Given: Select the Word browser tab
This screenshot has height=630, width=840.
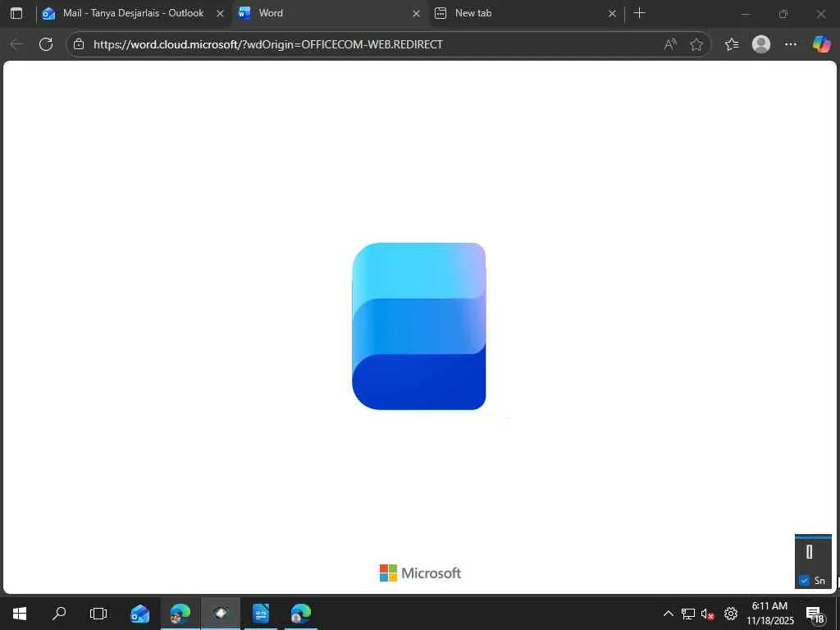Looking at the screenshot, I should (x=329, y=13).
